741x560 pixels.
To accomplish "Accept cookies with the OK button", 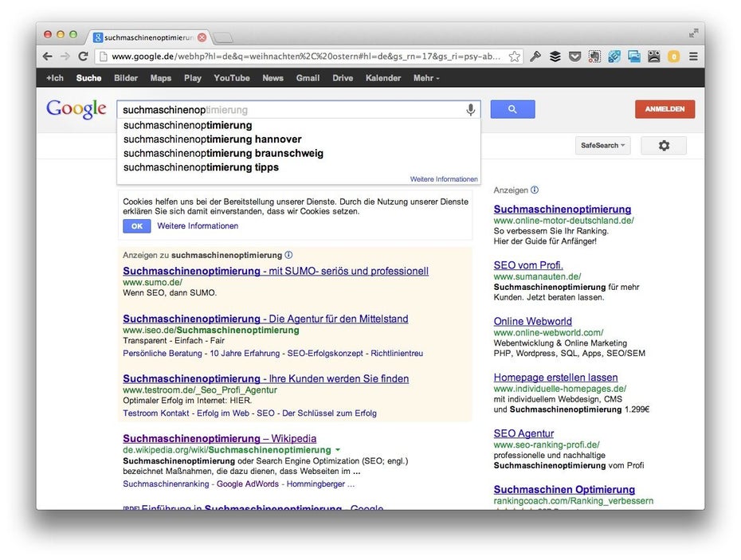I will tap(136, 226).
